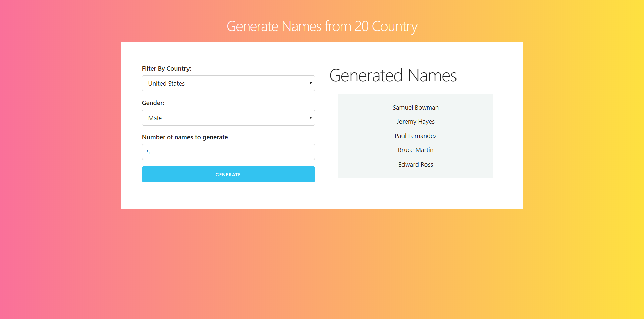The height and width of the screenshot is (319, 644).
Task: Click the page title Generate Names from 20 Country
Action: pos(322,26)
